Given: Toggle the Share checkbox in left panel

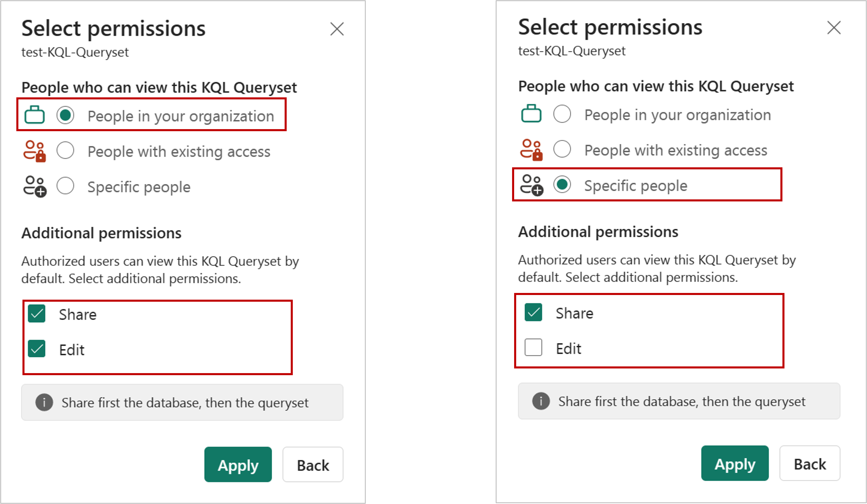Looking at the screenshot, I should pyautogui.click(x=37, y=313).
